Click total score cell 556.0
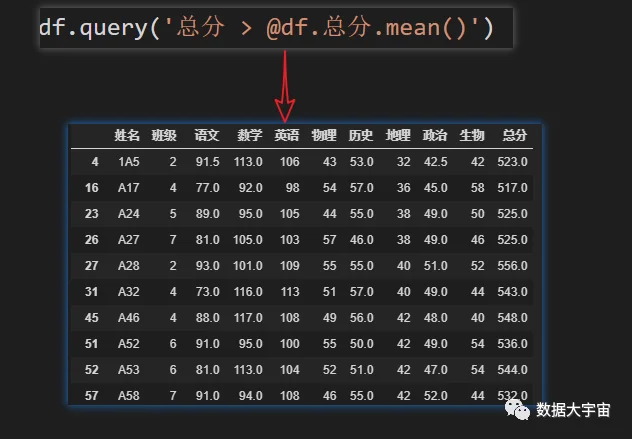The image size is (632, 439). click(512, 266)
